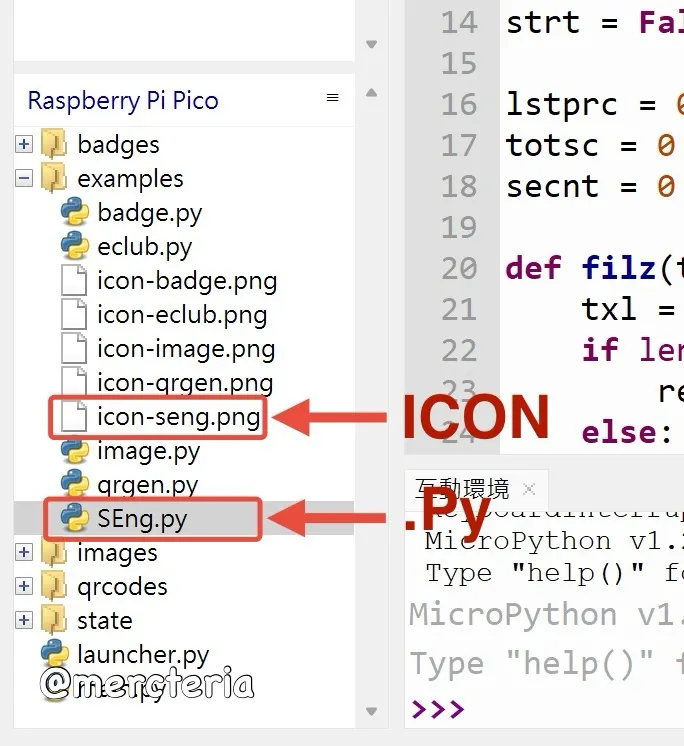Expand the badges folder
The image size is (684, 746).
(24, 144)
